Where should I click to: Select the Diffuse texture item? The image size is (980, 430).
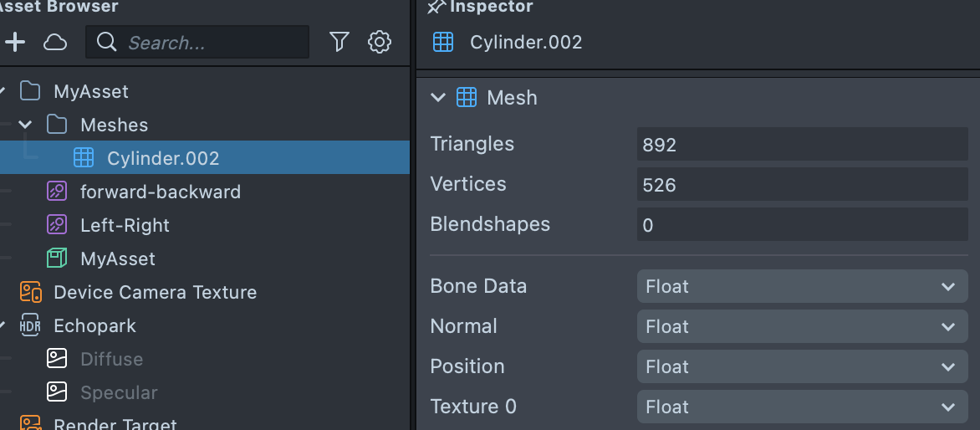click(111, 359)
